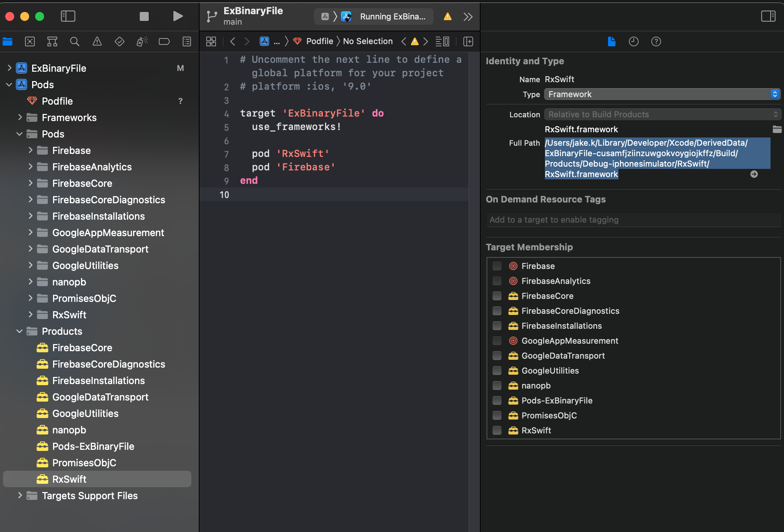The height and width of the screenshot is (532, 784).
Task: Open the Find navigator magnifier icon
Action: (74, 41)
